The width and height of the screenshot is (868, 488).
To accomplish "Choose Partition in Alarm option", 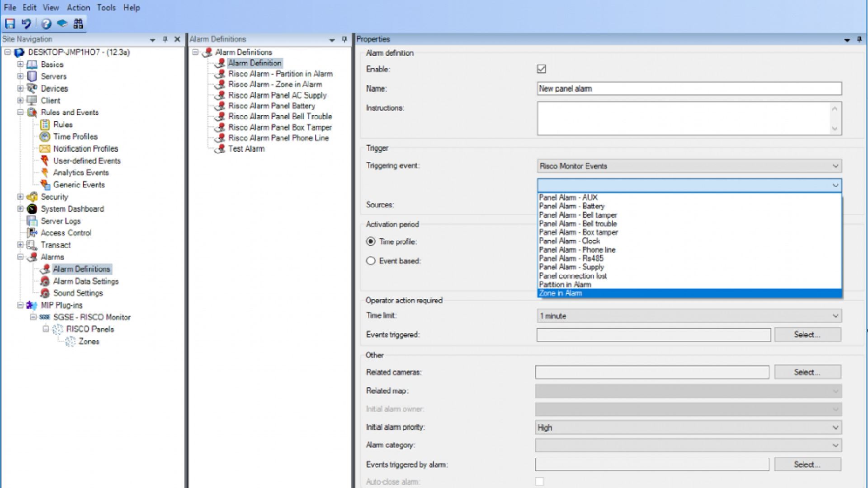I will tap(689, 285).
